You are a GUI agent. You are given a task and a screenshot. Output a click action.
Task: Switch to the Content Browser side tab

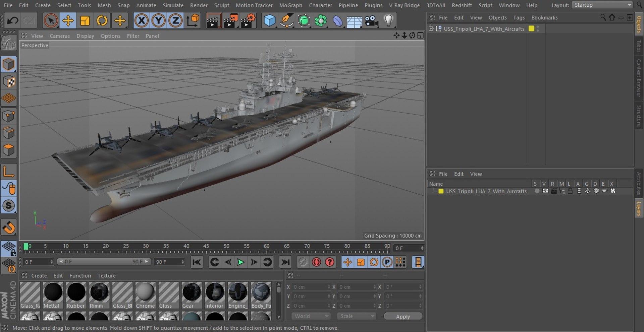click(x=639, y=78)
